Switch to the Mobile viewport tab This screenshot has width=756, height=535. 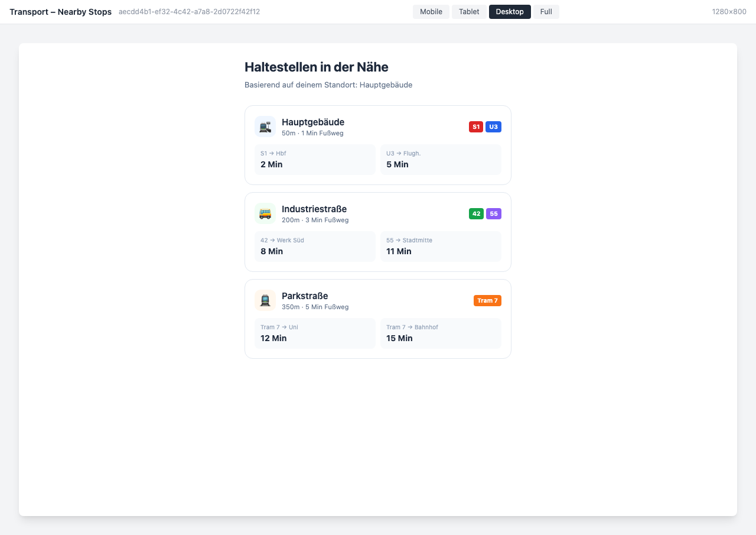[431, 12]
